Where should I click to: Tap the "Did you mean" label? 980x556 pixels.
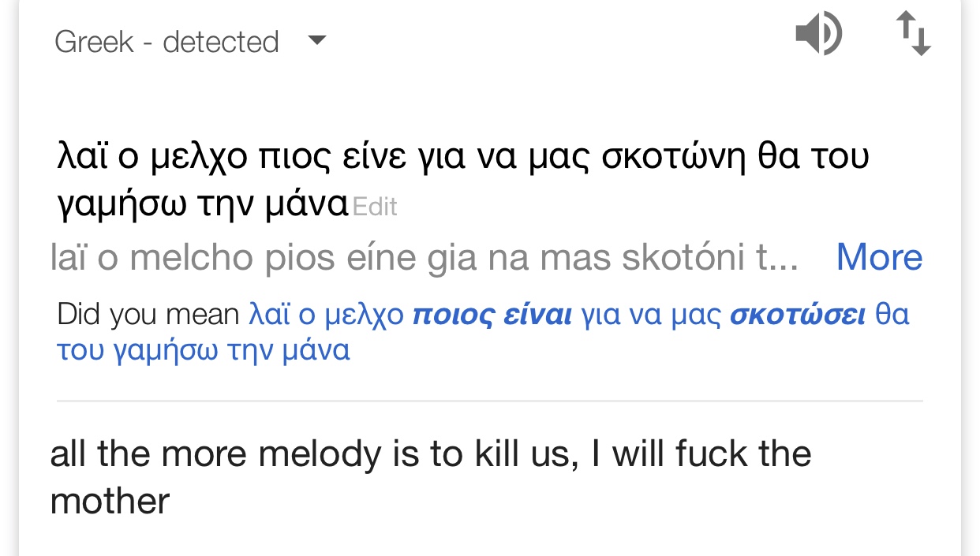148,315
